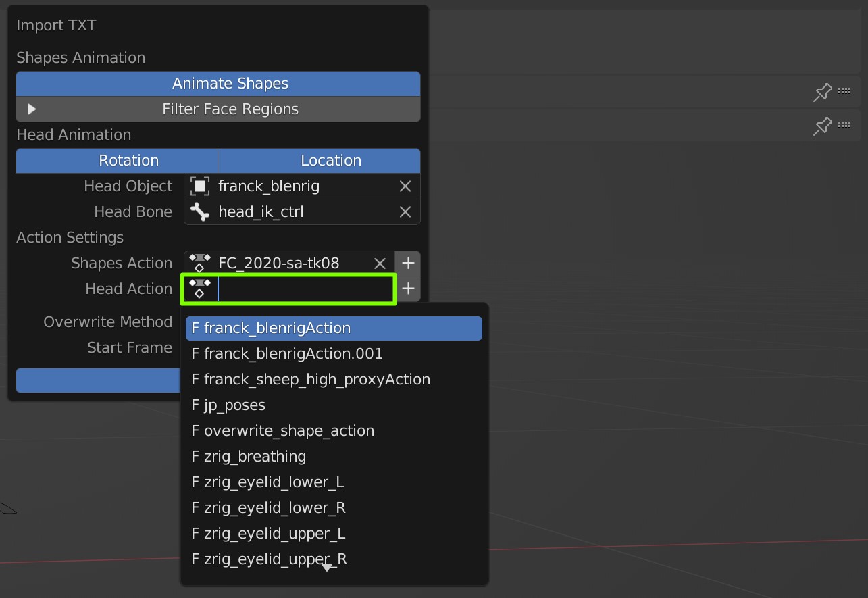Click the head_ik_ctrl Head Bone field
868x598 pixels.
[x=302, y=212]
